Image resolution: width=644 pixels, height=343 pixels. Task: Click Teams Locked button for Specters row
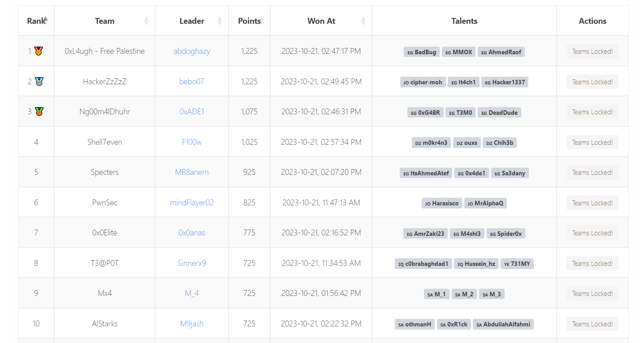592,173
